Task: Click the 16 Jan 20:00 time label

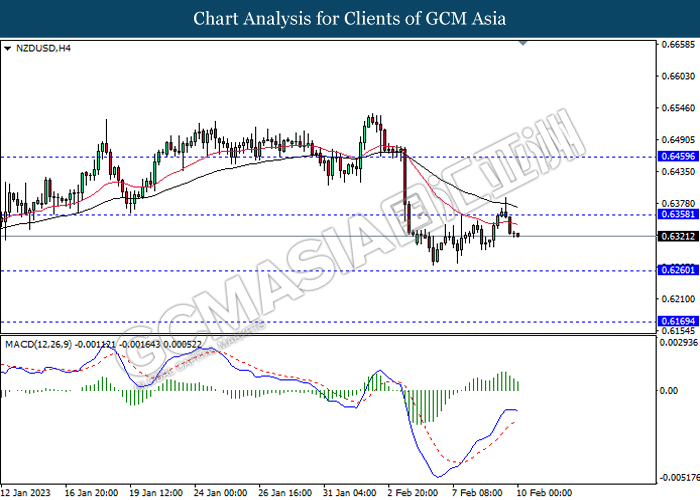Action: [x=91, y=493]
